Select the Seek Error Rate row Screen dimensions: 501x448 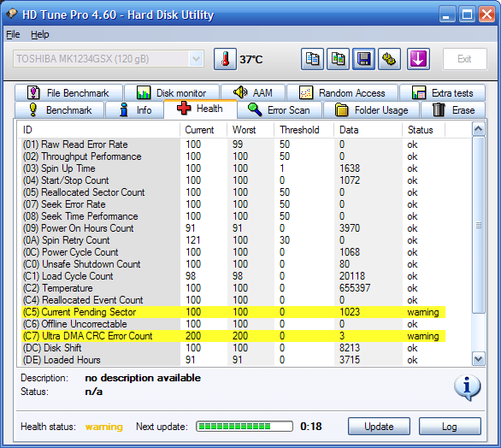[x=233, y=204]
